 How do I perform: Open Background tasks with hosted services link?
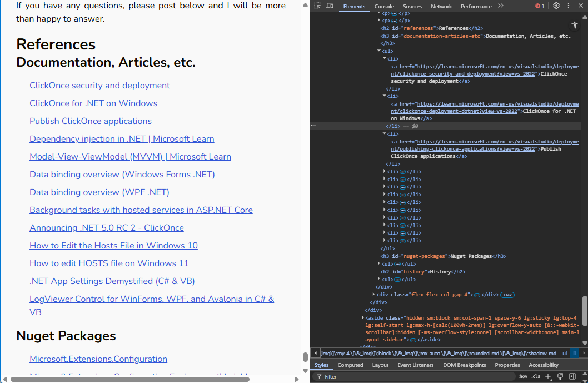[x=141, y=210]
